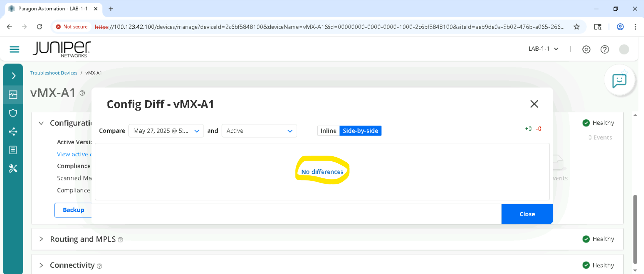Open the tools wrench sidebar icon
Screen dimensions: 644x274
pyautogui.click(x=13, y=168)
